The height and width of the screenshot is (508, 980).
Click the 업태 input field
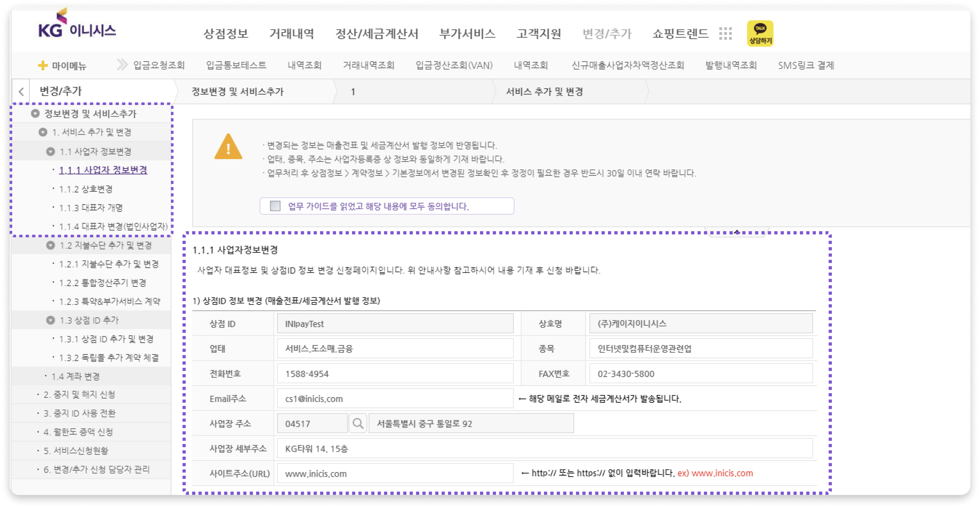point(395,348)
